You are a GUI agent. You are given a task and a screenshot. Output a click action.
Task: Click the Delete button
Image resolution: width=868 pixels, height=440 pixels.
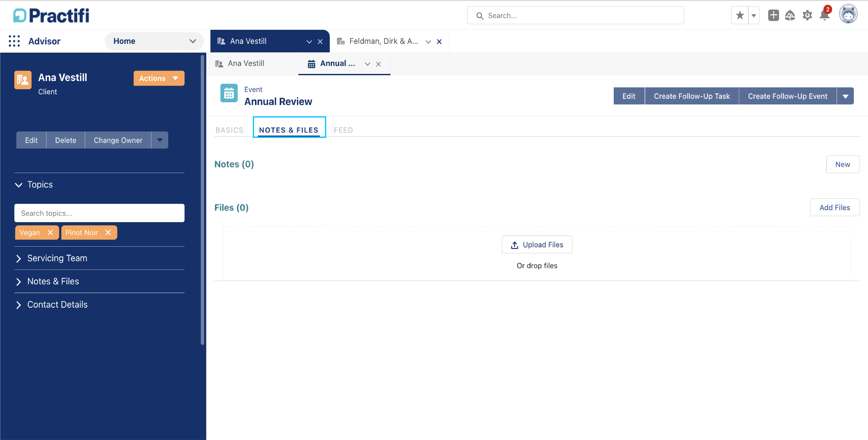click(66, 140)
